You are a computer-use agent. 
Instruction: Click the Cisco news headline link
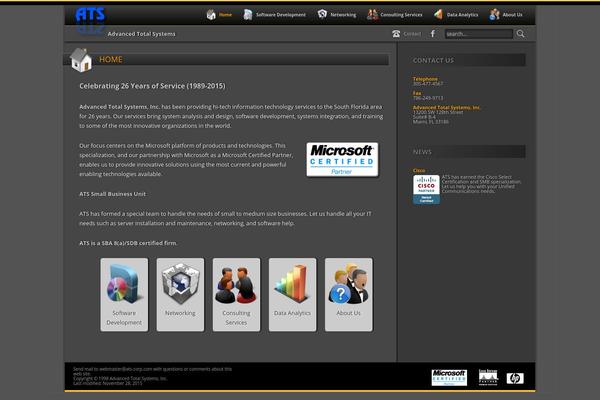419,170
